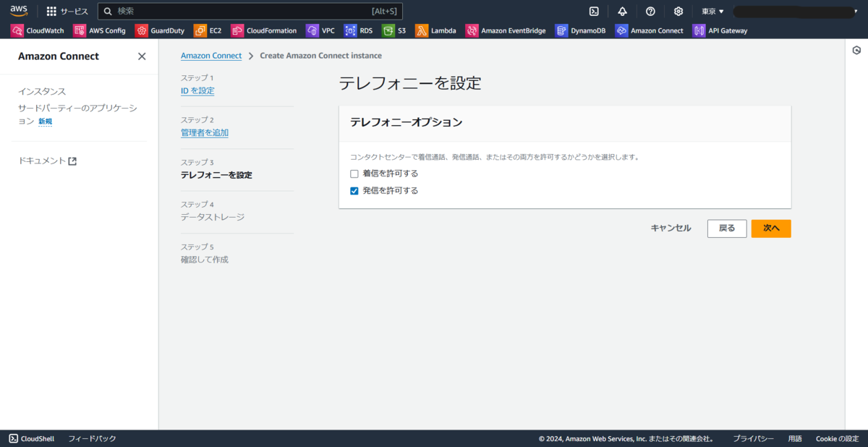Open プライバシー footer link
Screen dimensions: 868x447
pyautogui.click(x=753, y=438)
